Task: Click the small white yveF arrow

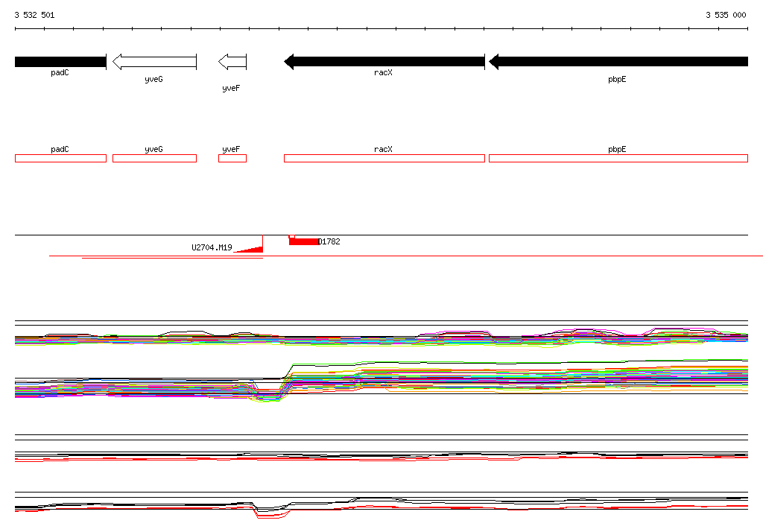Action: click(x=232, y=62)
